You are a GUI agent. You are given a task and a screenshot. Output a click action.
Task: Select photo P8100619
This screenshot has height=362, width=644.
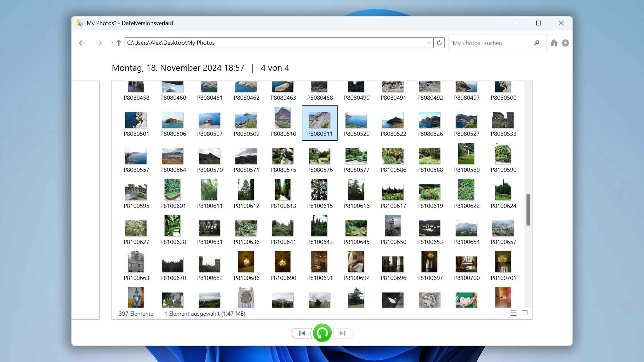click(430, 195)
